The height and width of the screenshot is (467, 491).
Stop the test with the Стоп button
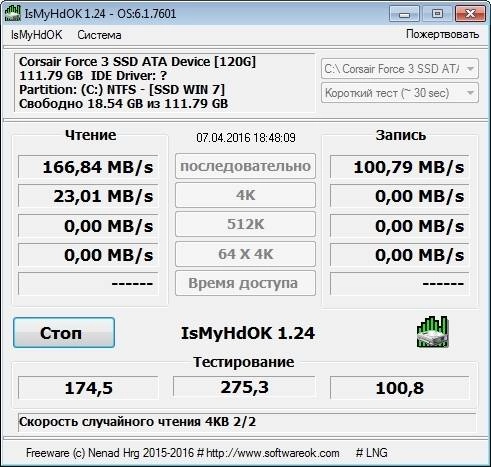64,333
